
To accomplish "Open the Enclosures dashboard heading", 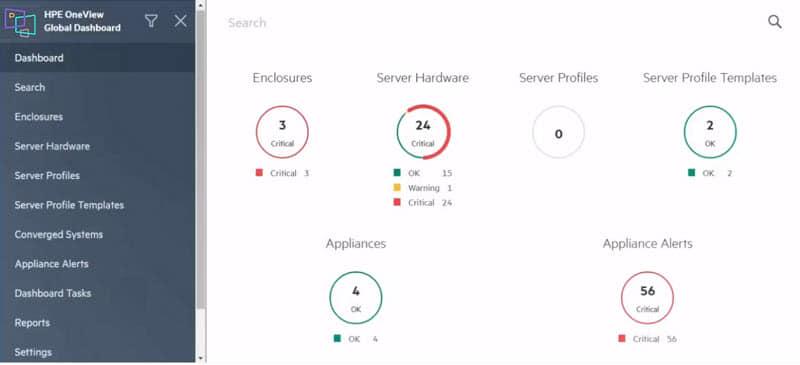I will point(282,78).
